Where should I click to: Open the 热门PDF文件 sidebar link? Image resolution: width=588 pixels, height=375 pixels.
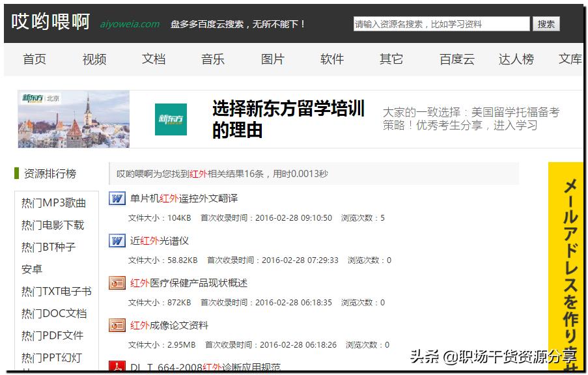pos(52,336)
